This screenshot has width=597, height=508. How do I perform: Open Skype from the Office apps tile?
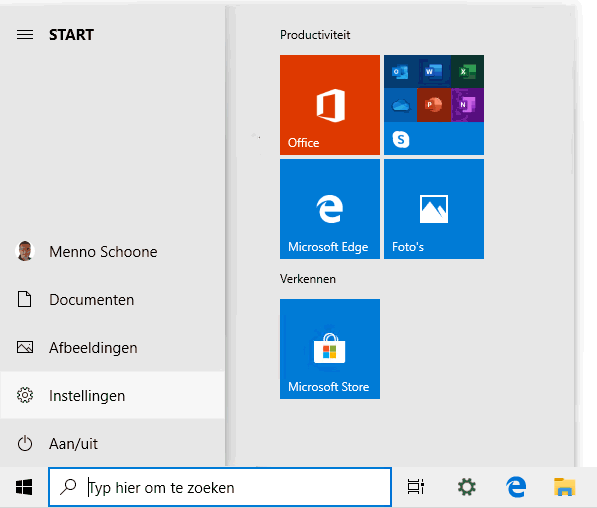pyautogui.click(x=401, y=139)
